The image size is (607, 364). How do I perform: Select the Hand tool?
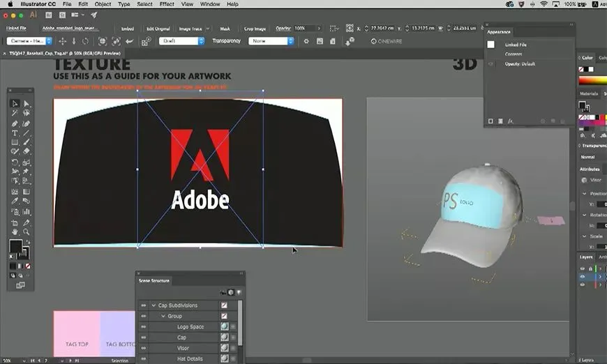(15, 232)
